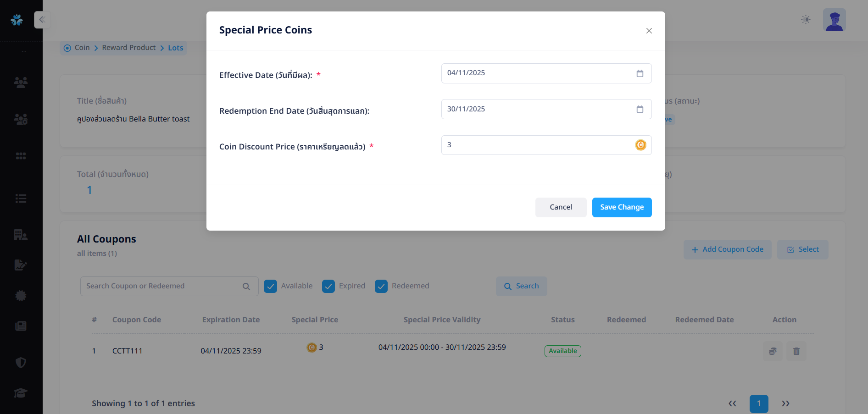This screenshot has width=868, height=414.
Task: Open the building sidebar icon
Action: pyautogui.click(x=21, y=235)
